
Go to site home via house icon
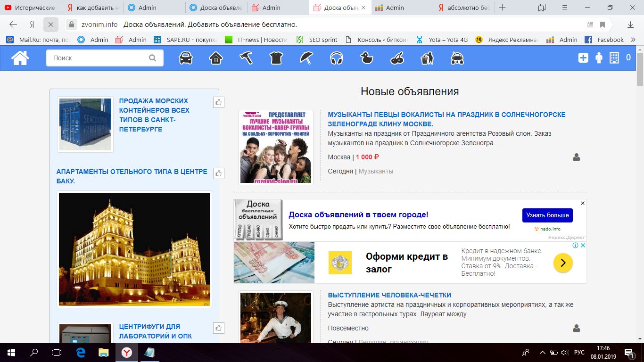20,58
